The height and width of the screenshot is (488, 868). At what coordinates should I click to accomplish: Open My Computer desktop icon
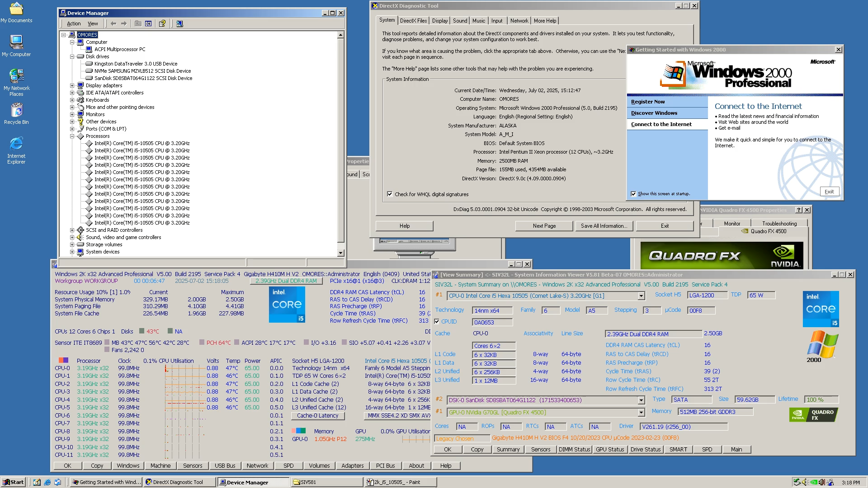[16, 46]
